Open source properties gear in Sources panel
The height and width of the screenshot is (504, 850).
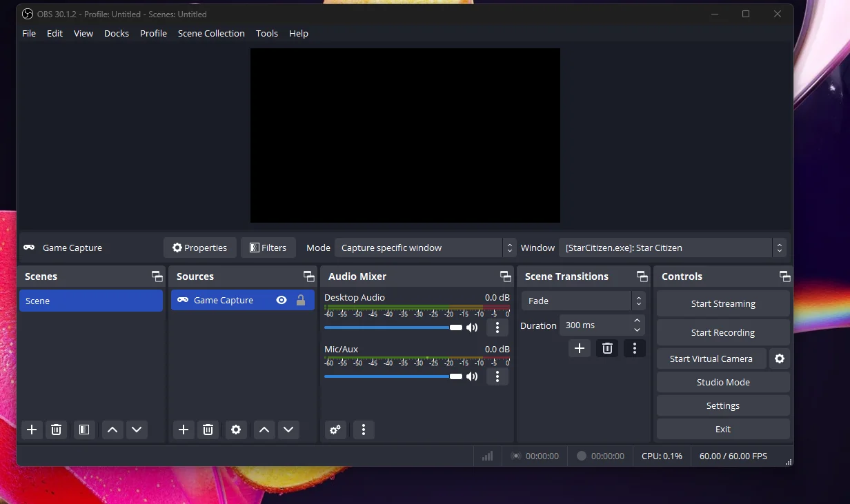(236, 430)
